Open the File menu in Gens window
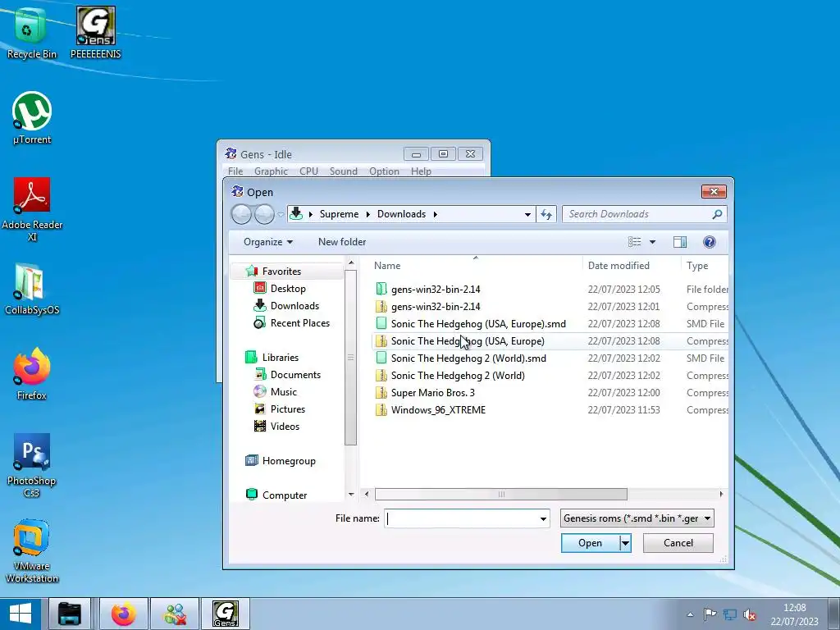Screen dimensions: 840x630 tap(235, 171)
